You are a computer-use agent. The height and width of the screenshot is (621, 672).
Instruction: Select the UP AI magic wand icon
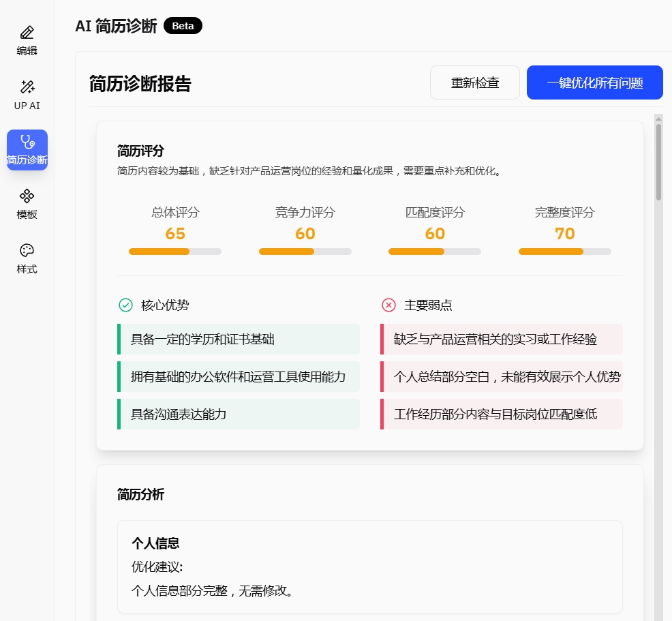click(27, 87)
